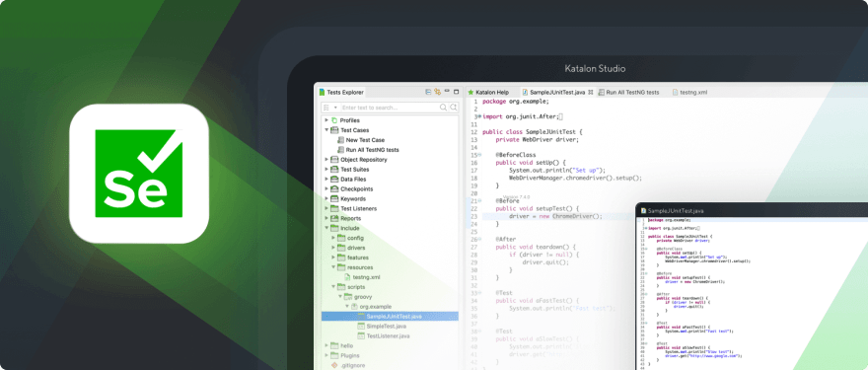Click the search magnifier icon in explorer
Screen dimensions: 868x370
444,108
